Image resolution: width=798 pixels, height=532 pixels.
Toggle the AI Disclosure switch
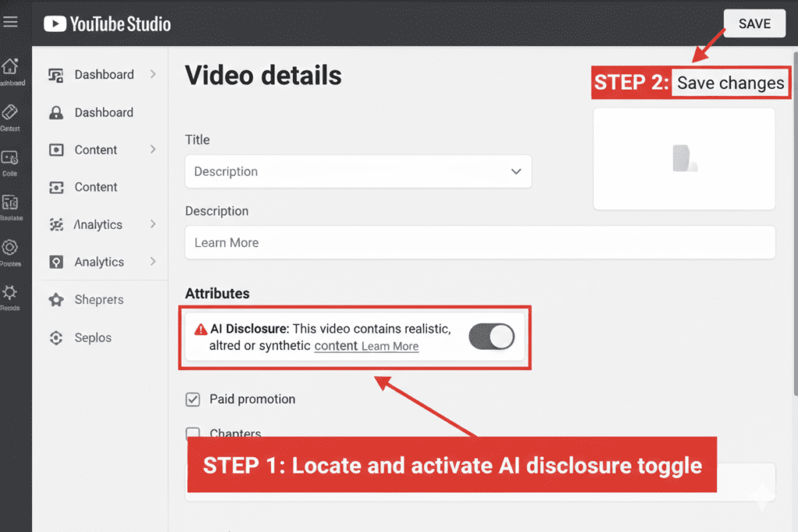click(492, 336)
